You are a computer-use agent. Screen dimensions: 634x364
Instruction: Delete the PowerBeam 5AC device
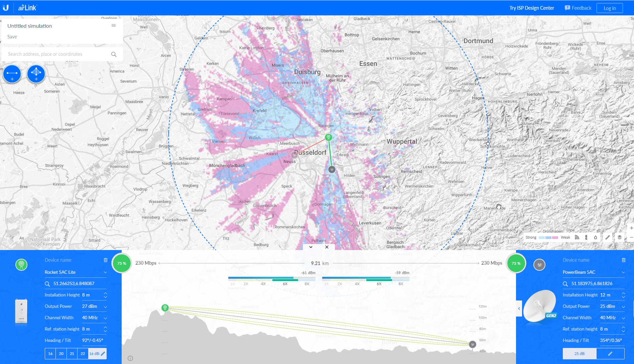point(624,260)
